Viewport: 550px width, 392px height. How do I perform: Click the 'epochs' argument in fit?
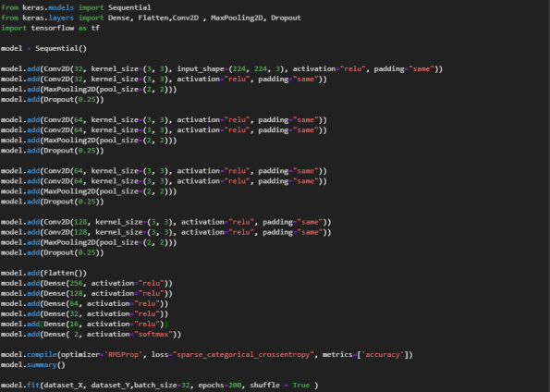211,385
